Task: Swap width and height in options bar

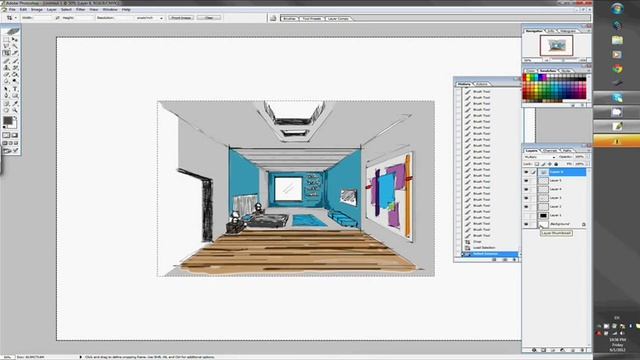Action: pos(57,18)
